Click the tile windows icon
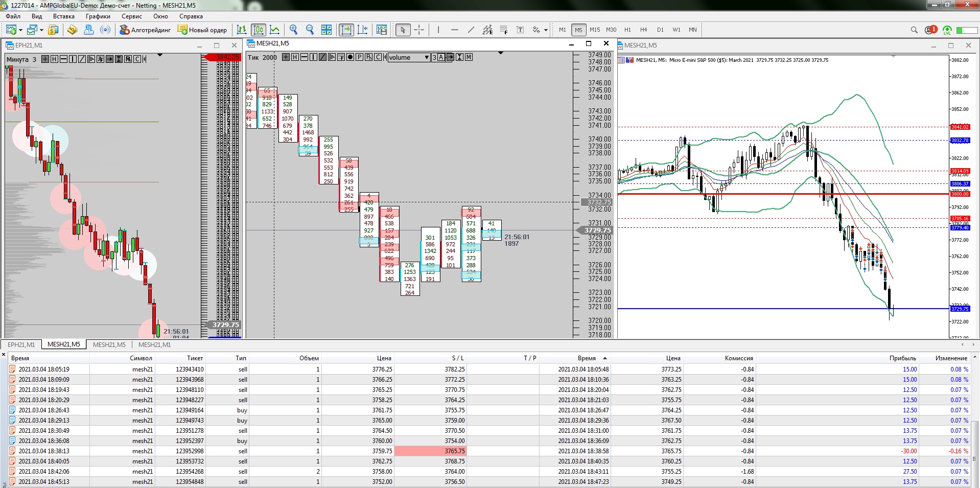The width and height of the screenshot is (980, 488). [326, 30]
